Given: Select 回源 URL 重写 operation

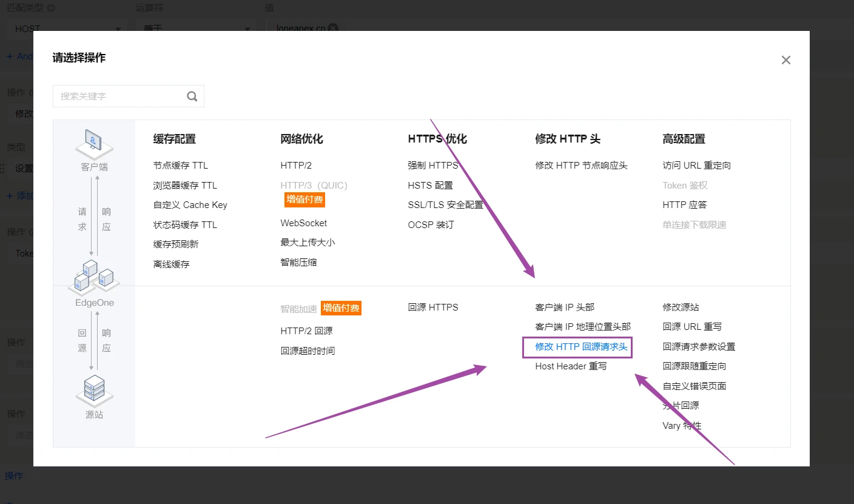Looking at the screenshot, I should click(x=692, y=327).
